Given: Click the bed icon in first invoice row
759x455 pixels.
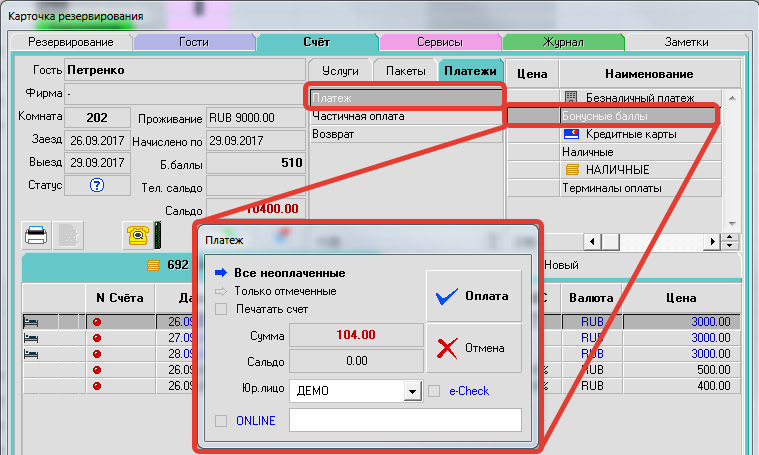Looking at the screenshot, I should 30,322.
